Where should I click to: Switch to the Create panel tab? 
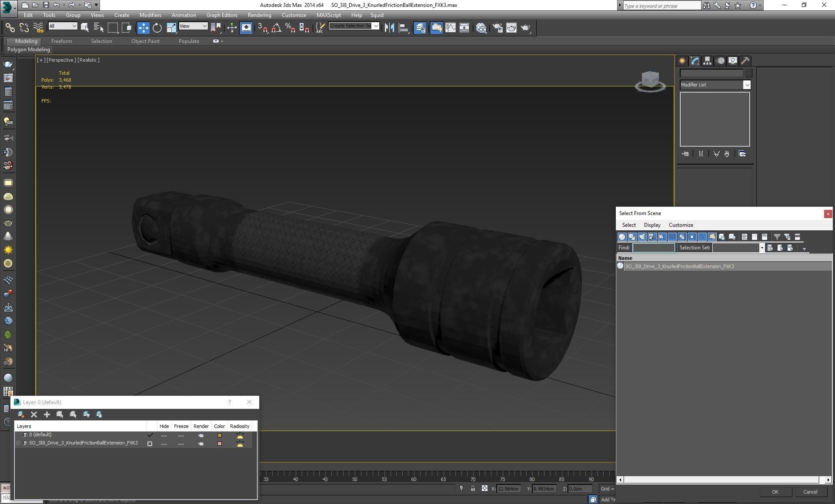(x=682, y=61)
